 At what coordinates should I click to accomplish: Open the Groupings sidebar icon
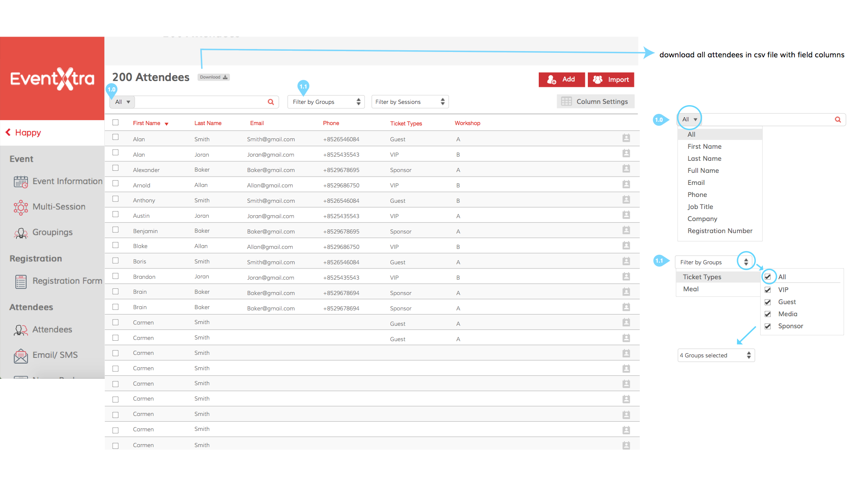click(x=21, y=233)
